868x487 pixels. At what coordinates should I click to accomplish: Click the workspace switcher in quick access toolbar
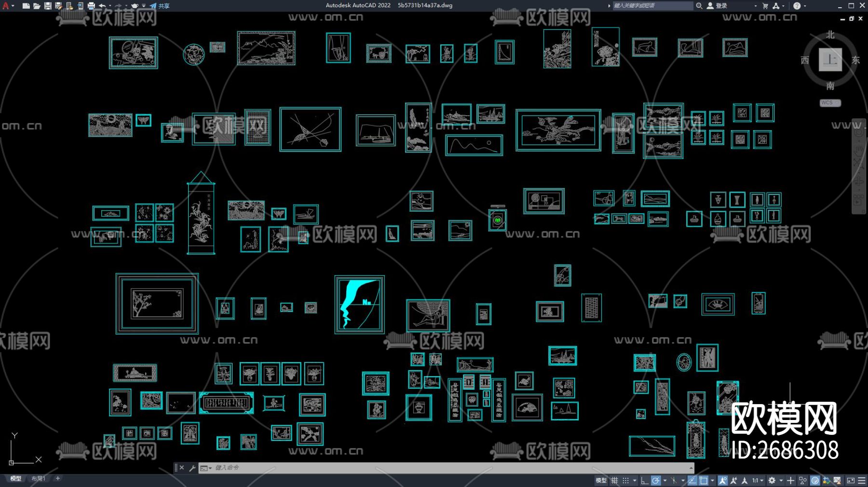135,6
